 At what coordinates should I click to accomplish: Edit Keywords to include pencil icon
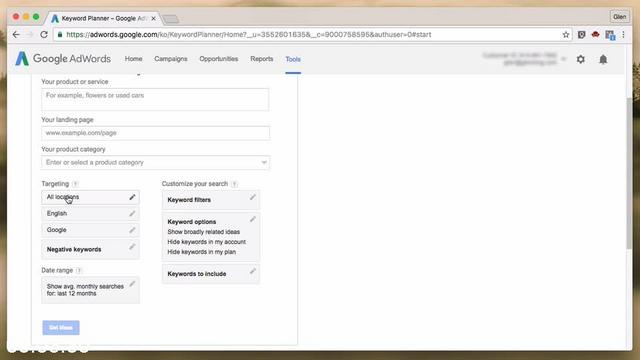(x=253, y=271)
